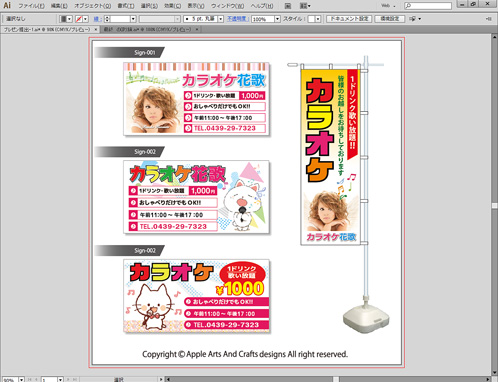498x382 pixels.
Task: Close the first document tab
Action: (96, 29)
